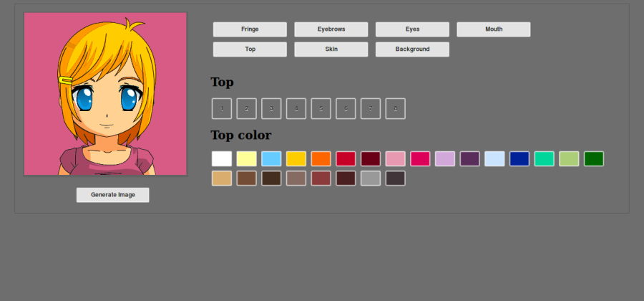
Task: Pick the tan beige top color
Action: click(x=222, y=178)
